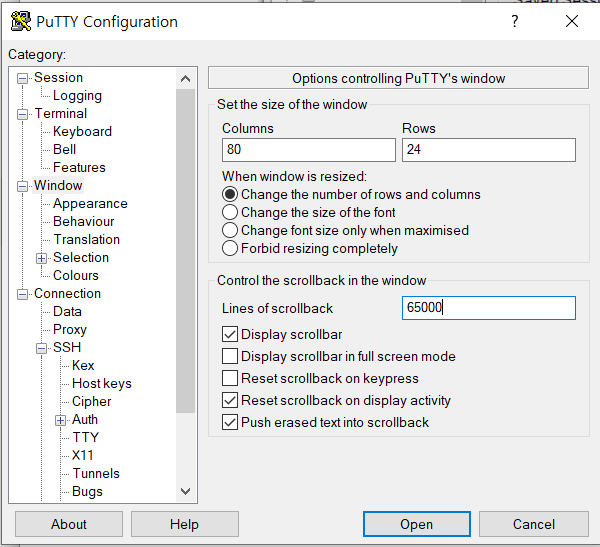Click the Lines of scrollback field
600x547 pixels.
point(489,308)
